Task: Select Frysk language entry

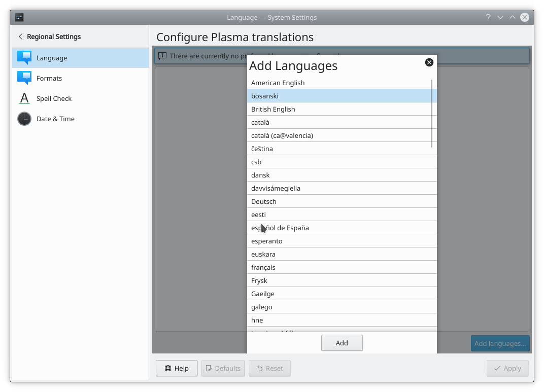Action: point(342,280)
